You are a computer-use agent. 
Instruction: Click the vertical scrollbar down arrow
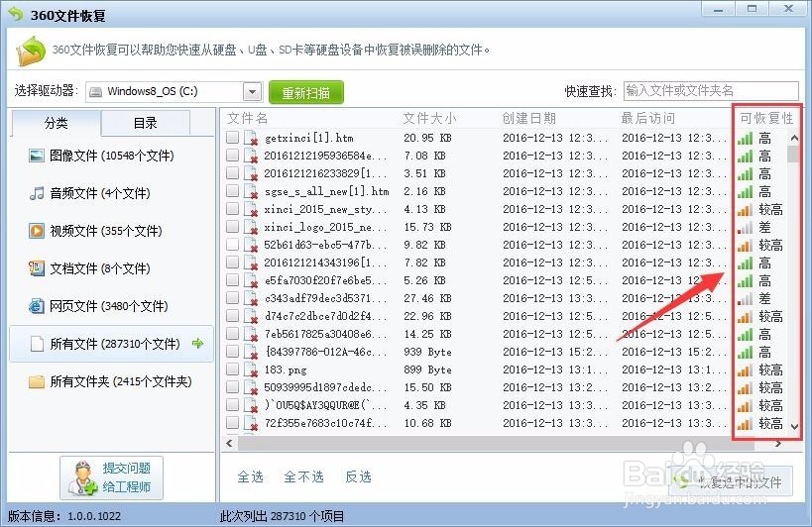(x=794, y=426)
